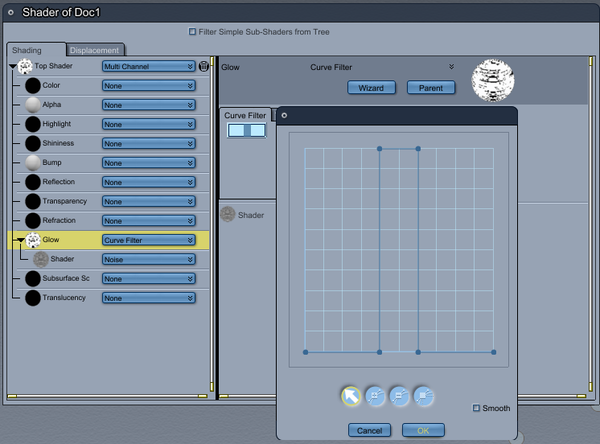Open the Highlight channel None dropdown
This screenshot has height=444, width=600.
coord(149,124)
